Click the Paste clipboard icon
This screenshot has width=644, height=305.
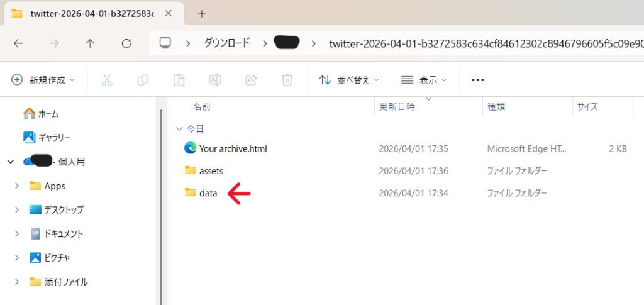(179, 80)
